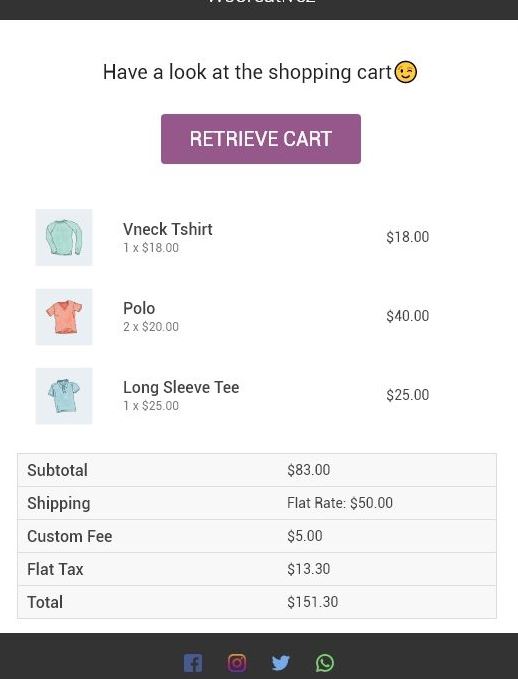This screenshot has width=518, height=679.
Task: Click the heading "Have a look at the shopping cart"
Action: tap(247, 72)
